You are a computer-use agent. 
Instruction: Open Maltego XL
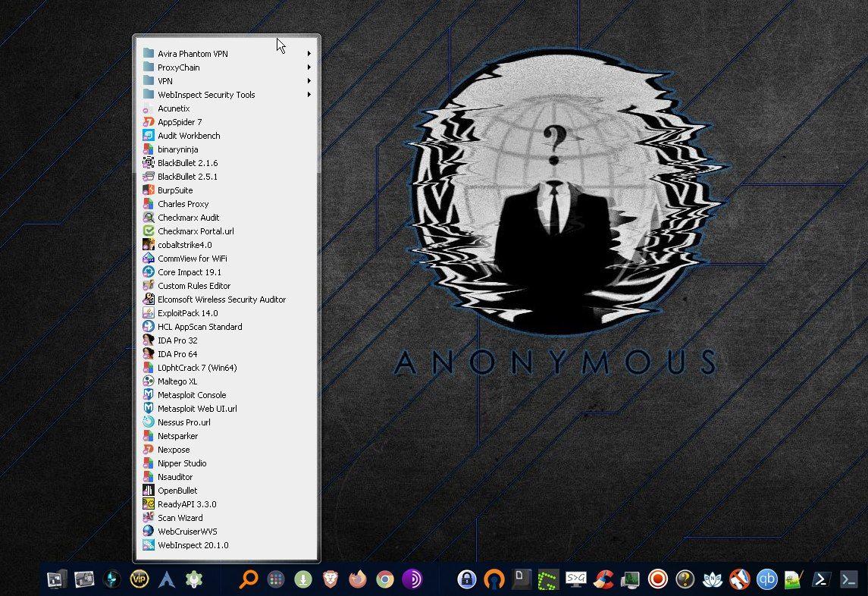point(227,381)
